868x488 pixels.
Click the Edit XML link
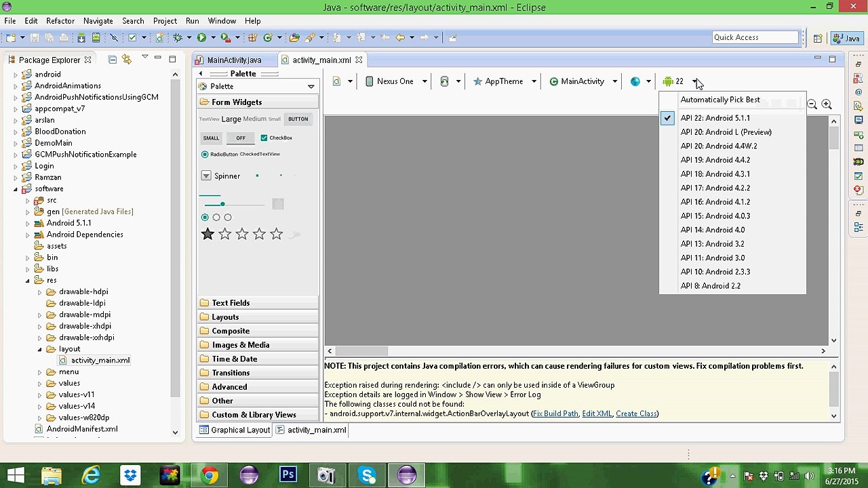coord(597,414)
